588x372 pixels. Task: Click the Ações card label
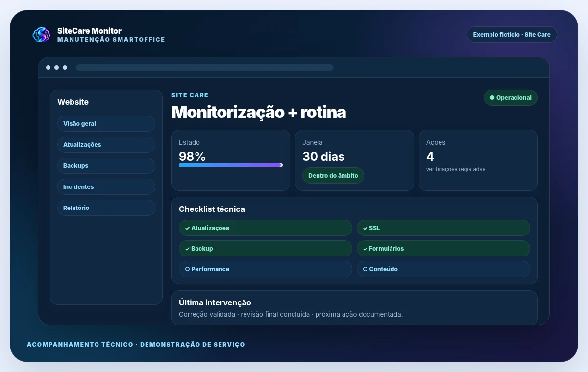click(436, 143)
